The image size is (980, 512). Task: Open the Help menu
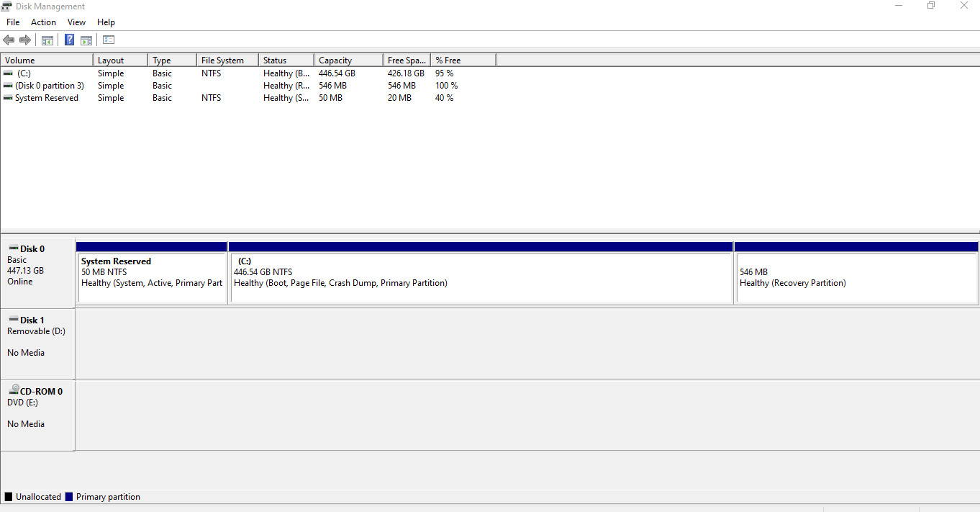(x=106, y=22)
